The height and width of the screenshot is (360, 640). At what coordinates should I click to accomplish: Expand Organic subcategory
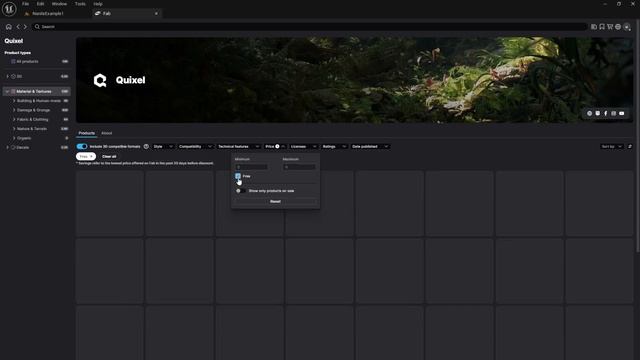[x=14, y=138]
